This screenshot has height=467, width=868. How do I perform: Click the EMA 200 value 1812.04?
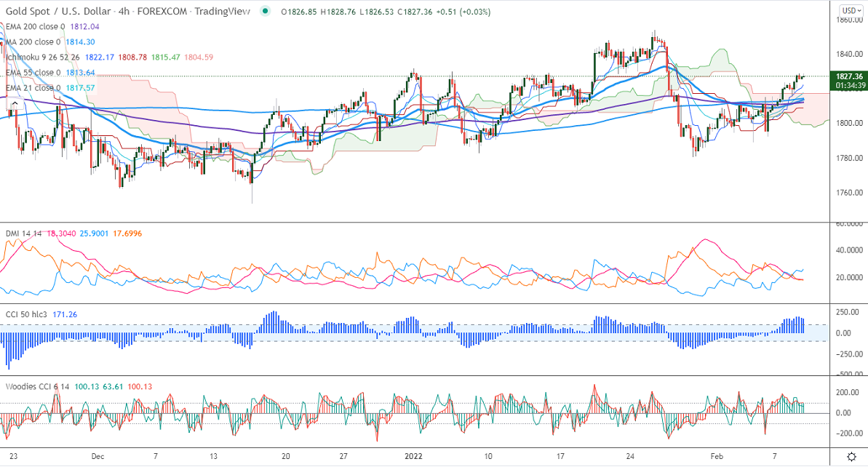[84, 27]
